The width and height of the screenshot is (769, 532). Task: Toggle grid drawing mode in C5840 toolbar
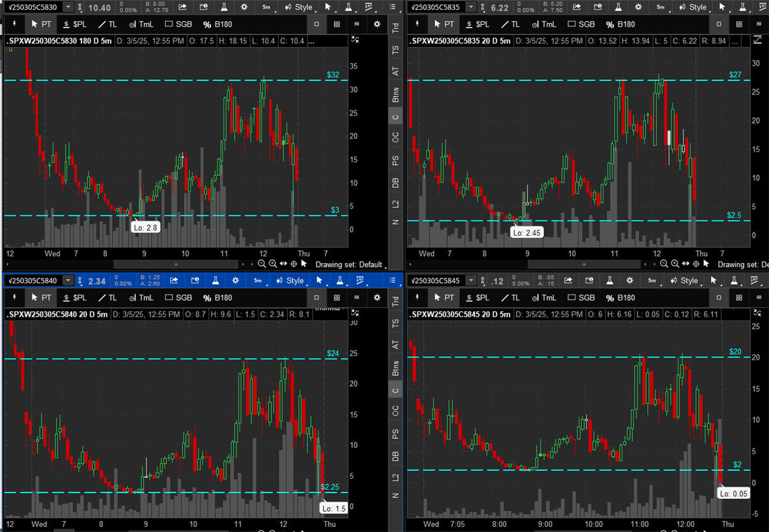[336, 298]
